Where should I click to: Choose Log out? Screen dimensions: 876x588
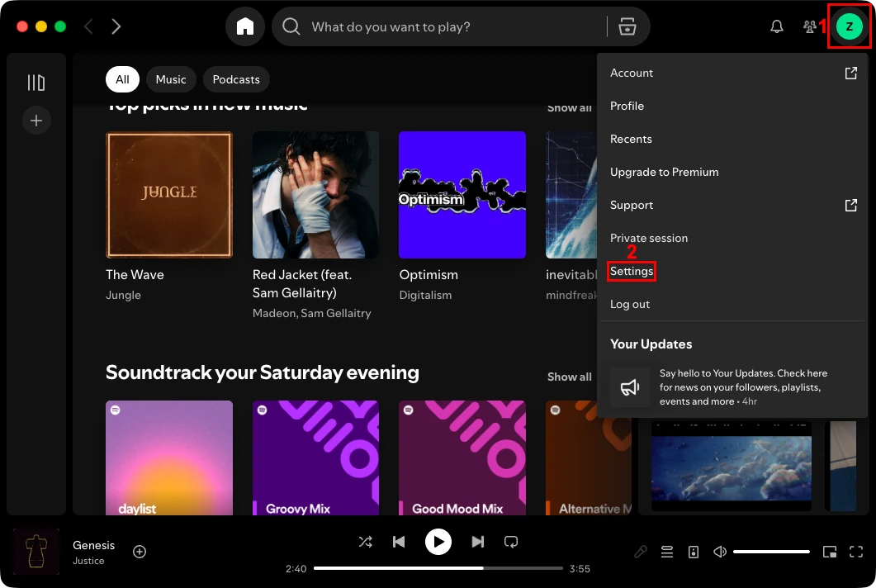point(733,304)
